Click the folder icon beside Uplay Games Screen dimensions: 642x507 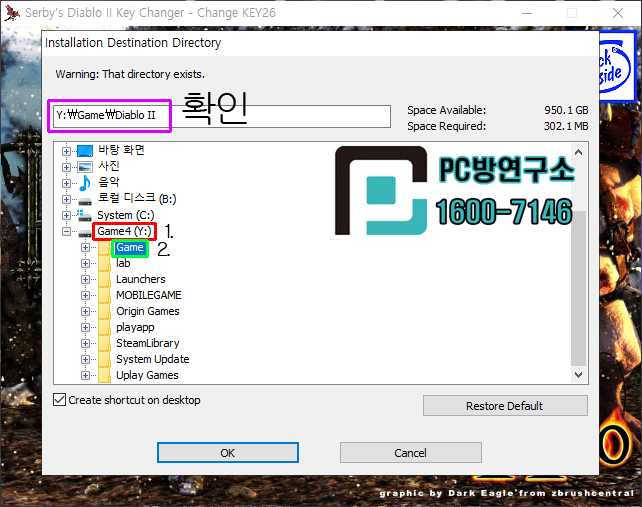point(104,375)
